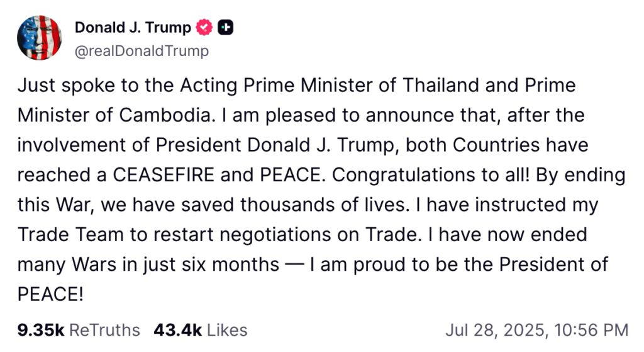Open the Donald J. Trump display name
The height and width of the screenshot is (352, 644).
tap(133, 28)
